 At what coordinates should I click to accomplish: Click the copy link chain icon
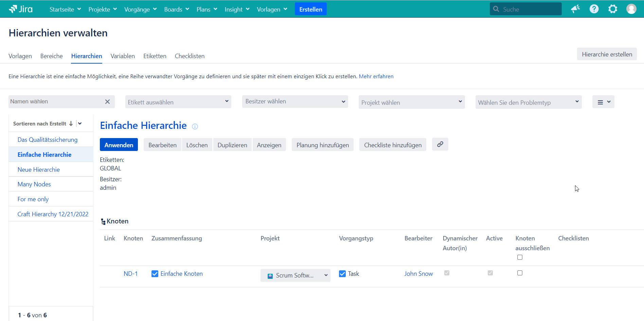tap(440, 145)
